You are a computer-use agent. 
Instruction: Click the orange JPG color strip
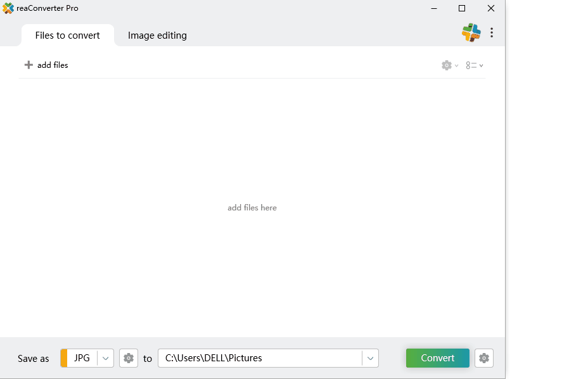tap(63, 358)
